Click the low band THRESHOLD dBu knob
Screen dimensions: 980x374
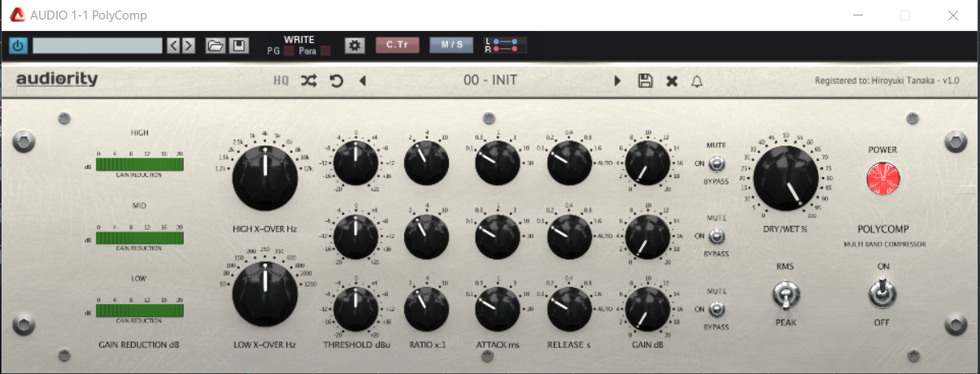click(357, 309)
